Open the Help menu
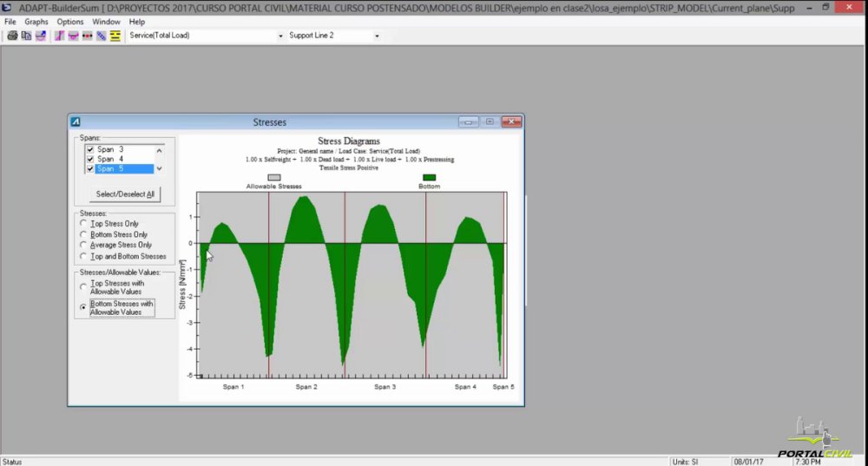 pos(137,22)
